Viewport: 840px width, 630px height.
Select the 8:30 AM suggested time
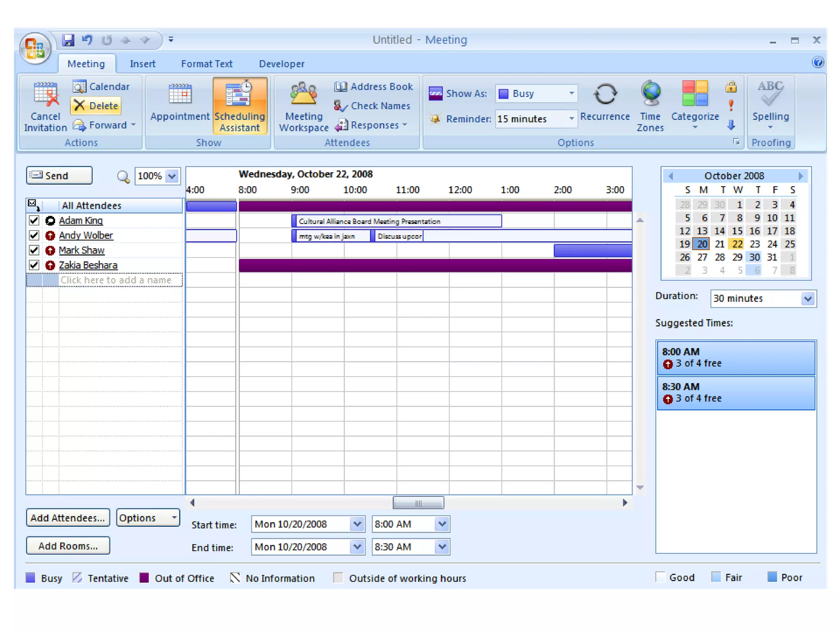tap(735, 393)
